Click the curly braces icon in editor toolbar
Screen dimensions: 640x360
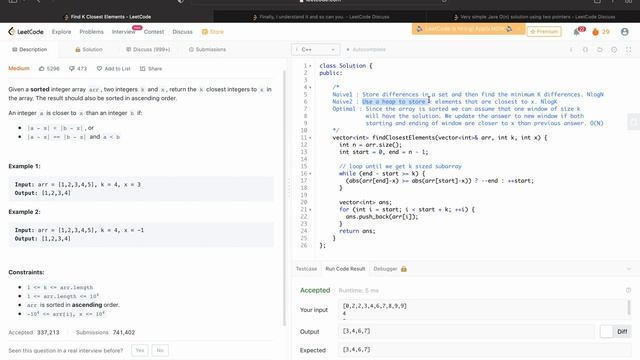click(585, 49)
